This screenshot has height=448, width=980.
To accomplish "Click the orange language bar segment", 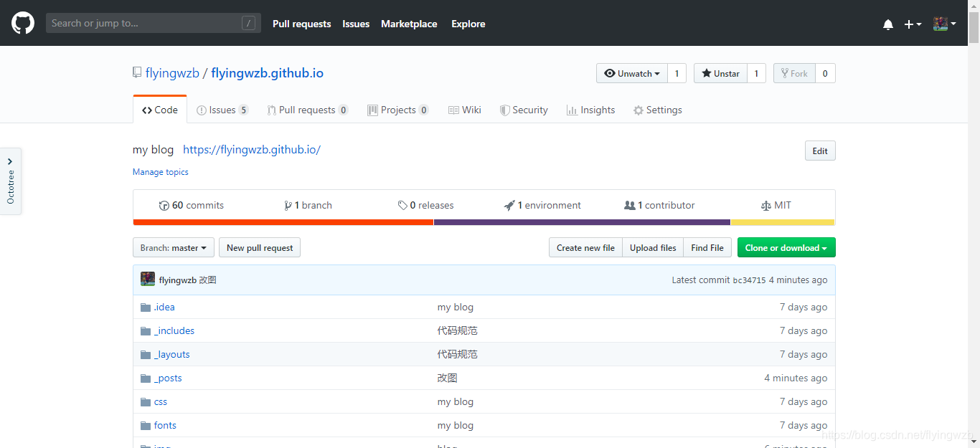I will (x=283, y=222).
